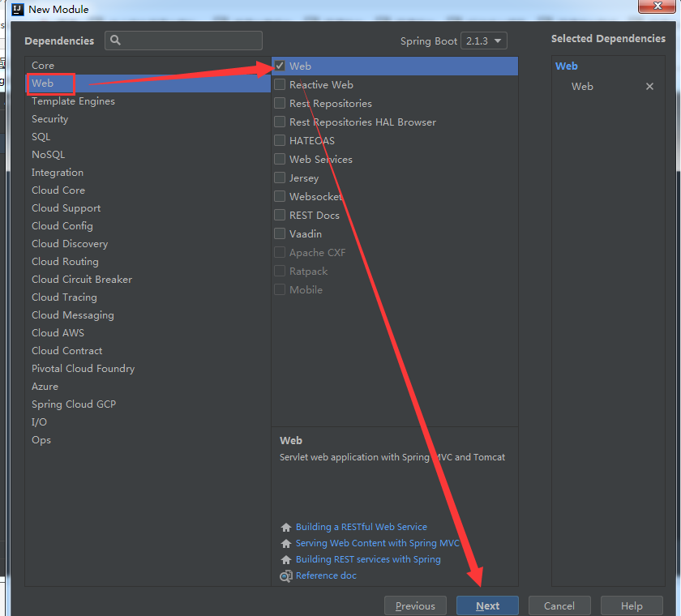Focus the Dependencies search field
The height and width of the screenshot is (616, 681).
pos(183,41)
